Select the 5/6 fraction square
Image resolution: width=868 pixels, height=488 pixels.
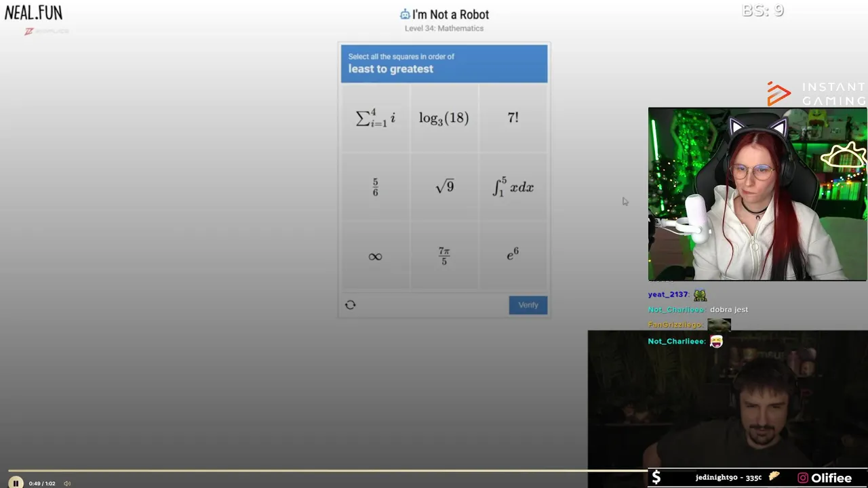coord(376,187)
